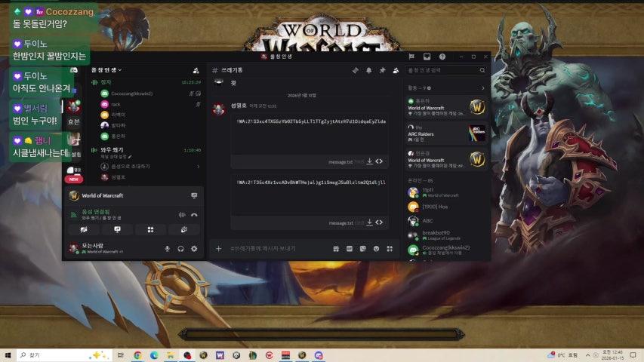The width and height of the screenshot is (644, 362).
Task: Toggle headphone deafen in user panel
Action: coord(180,249)
